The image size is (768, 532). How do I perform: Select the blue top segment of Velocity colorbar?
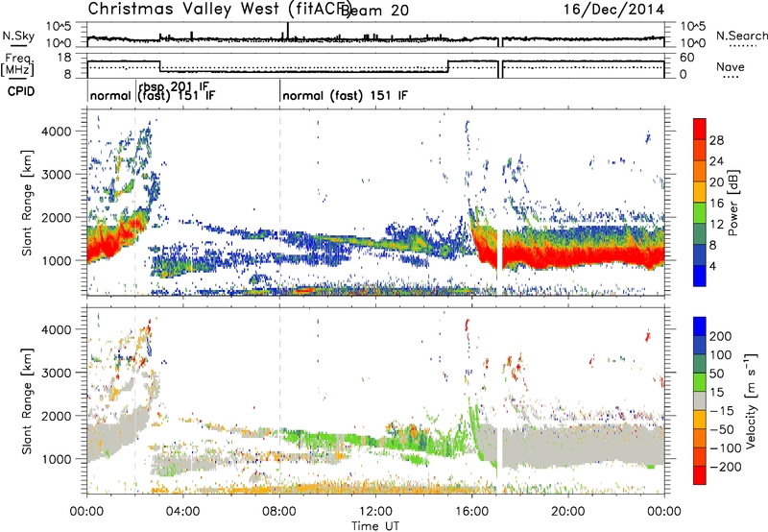[700, 326]
